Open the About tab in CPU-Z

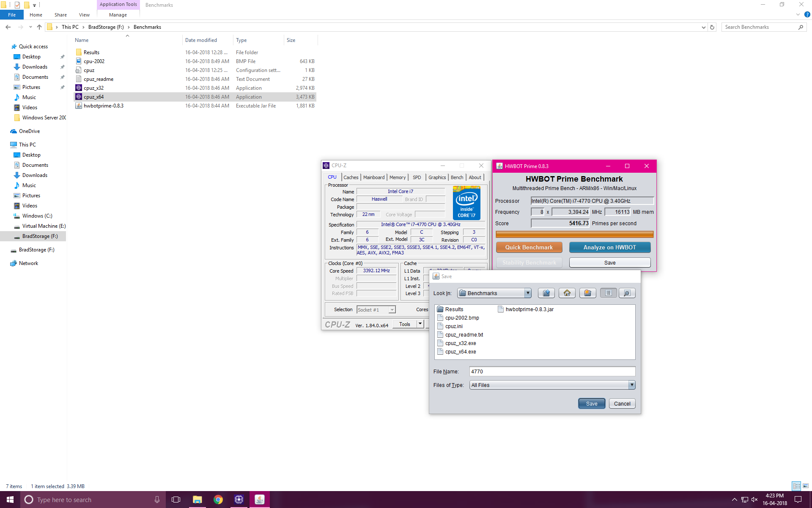pyautogui.click(x=475, y=177)
